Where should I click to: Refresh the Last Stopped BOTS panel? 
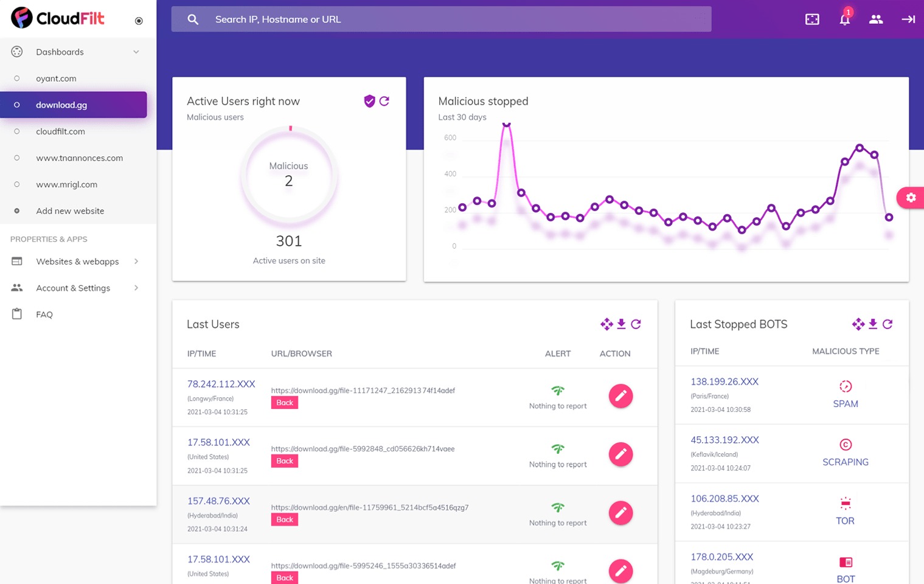pyautogui.click(x=888, y=324)
